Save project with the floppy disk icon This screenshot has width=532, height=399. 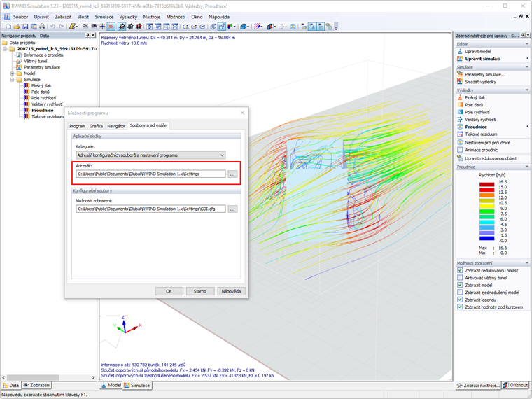[x=25, y=27]
